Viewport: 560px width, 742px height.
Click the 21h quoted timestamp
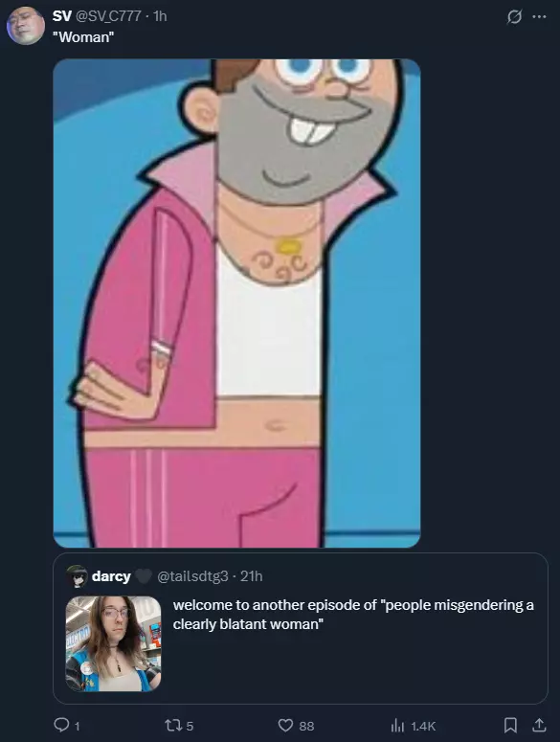[x=251, y=576]
